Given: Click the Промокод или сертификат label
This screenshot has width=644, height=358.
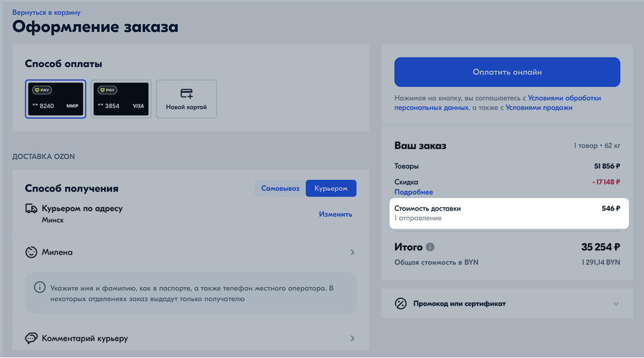Looking at the screenshot, I should tap(459, 304).
